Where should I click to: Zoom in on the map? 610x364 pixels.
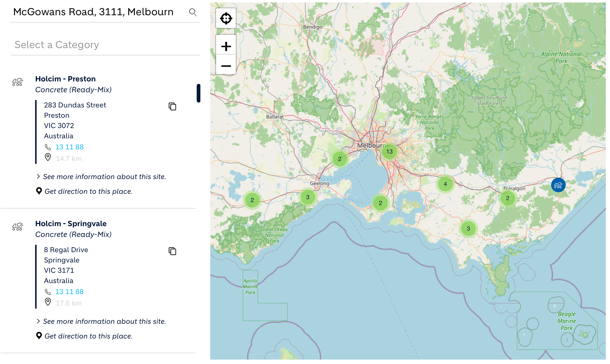pyautogui.click(x=226, y=46)
